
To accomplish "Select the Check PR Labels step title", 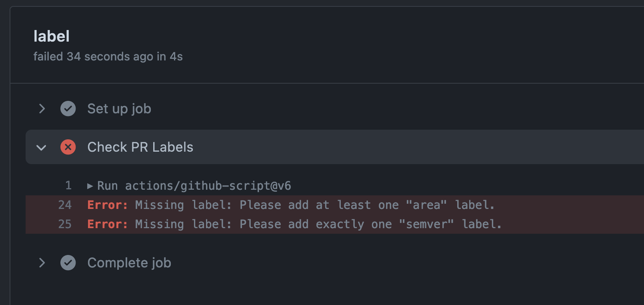I will click(140, 147).
